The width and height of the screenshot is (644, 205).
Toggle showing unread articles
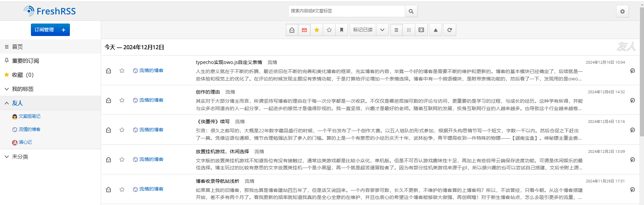click(304, 30)
